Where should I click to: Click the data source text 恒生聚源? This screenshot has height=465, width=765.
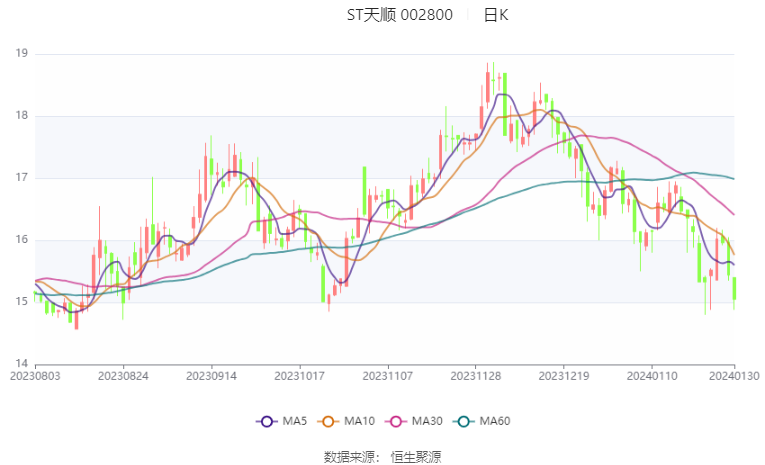coord(416,457)
